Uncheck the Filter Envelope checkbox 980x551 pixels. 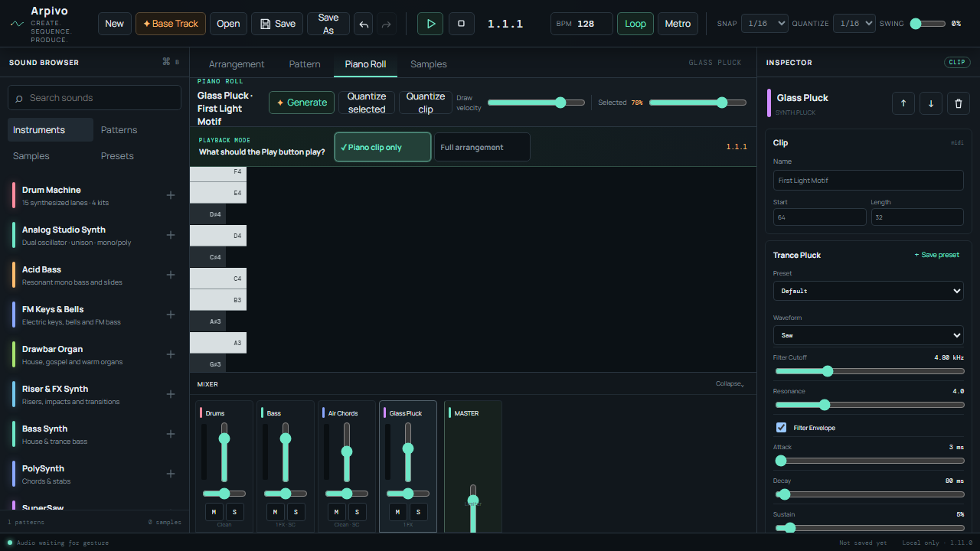pos(781,428)
